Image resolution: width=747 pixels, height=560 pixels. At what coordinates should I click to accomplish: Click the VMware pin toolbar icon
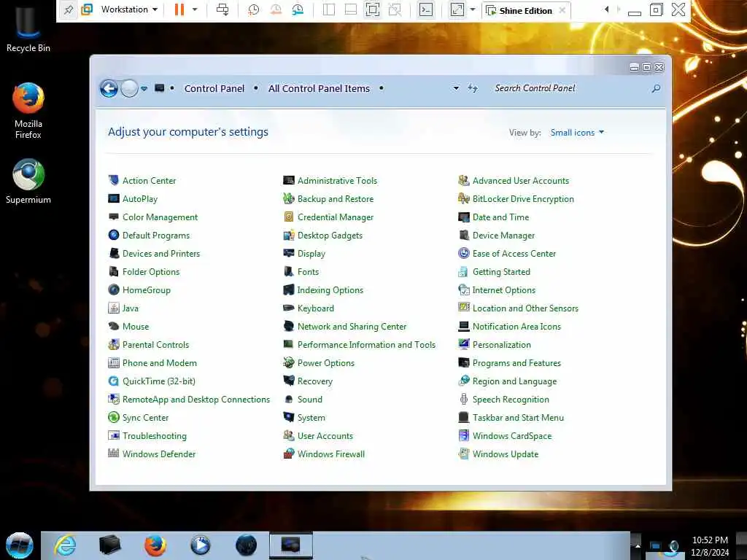[68, 9]
